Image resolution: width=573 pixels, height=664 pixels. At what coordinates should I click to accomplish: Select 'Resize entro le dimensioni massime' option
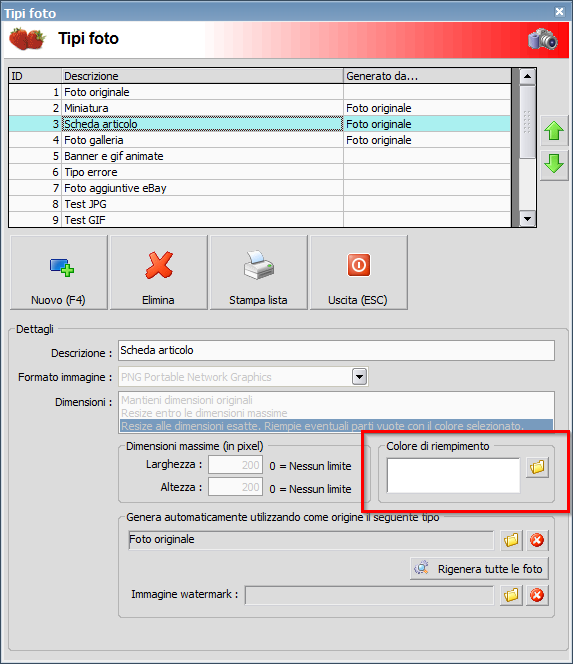click(x=204, y=413)
